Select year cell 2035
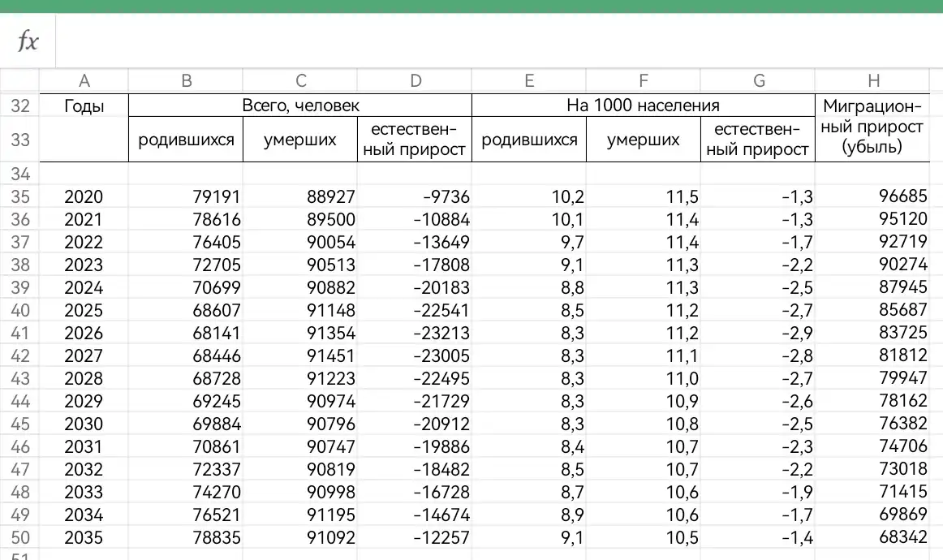Screen dimensions: 943x560 click(x=84, y=538)
